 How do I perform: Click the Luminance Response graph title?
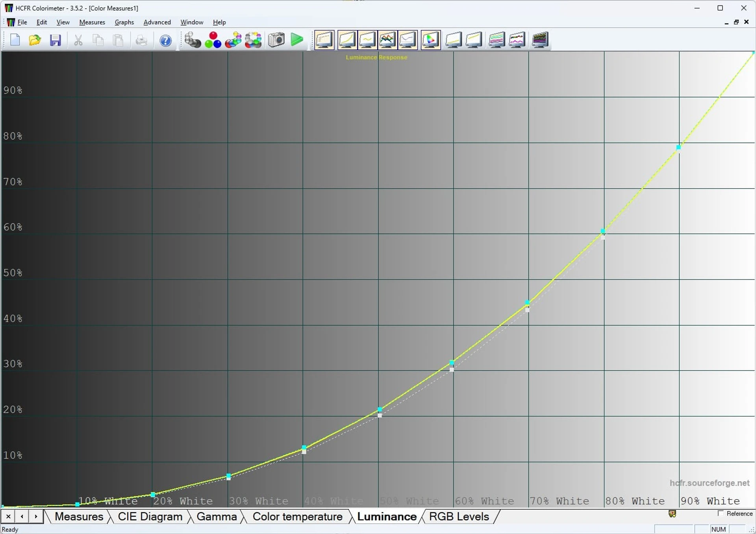click(x=376, y=57)
